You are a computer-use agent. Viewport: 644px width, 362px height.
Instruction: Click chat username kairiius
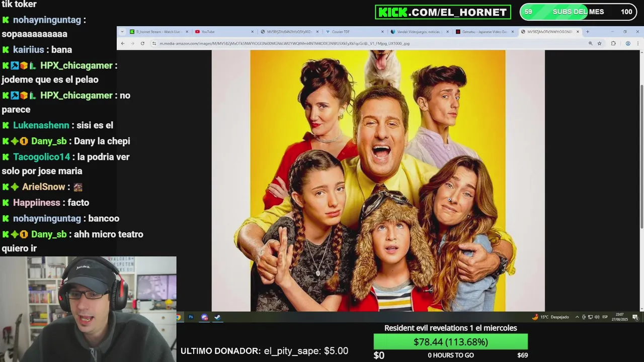(29, 50)
